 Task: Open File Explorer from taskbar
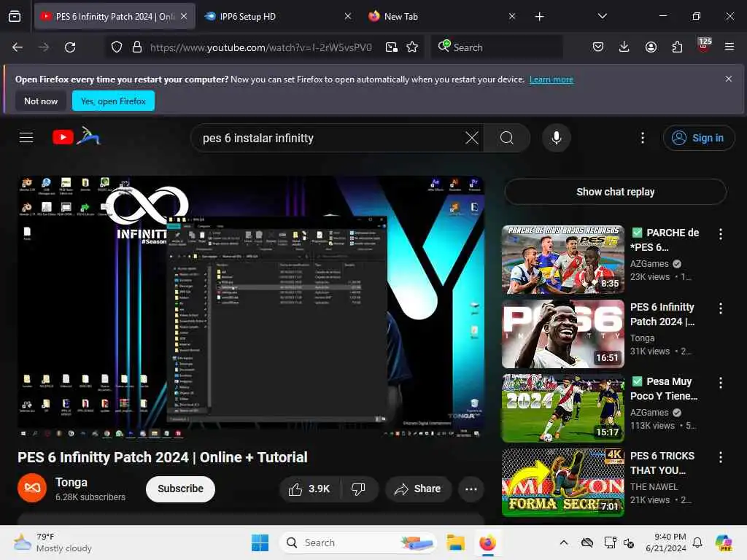tap(455, 542)
